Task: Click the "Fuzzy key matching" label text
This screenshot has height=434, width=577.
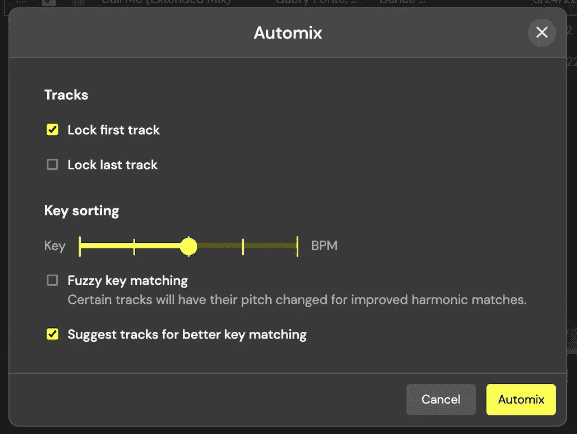Action: click(x=128, y=280)
